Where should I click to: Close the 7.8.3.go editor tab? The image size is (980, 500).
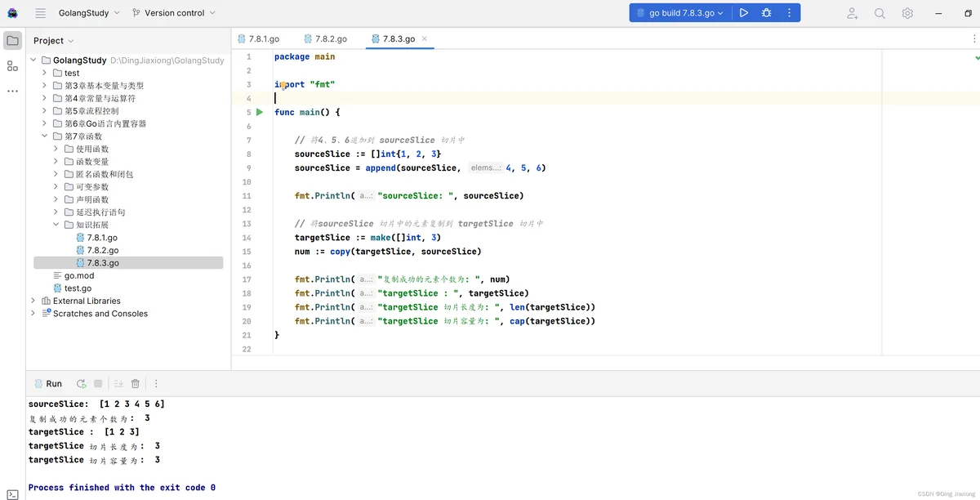click(424, 38)
